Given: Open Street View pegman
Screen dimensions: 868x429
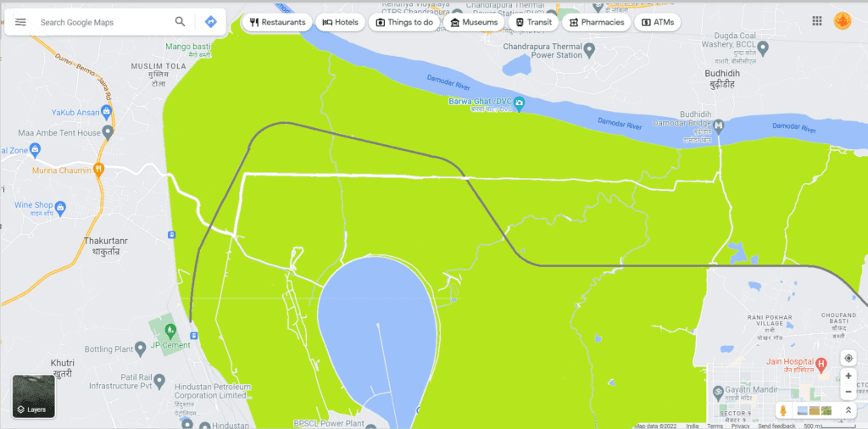Looking at the screenshot, I should pos(783,410).
